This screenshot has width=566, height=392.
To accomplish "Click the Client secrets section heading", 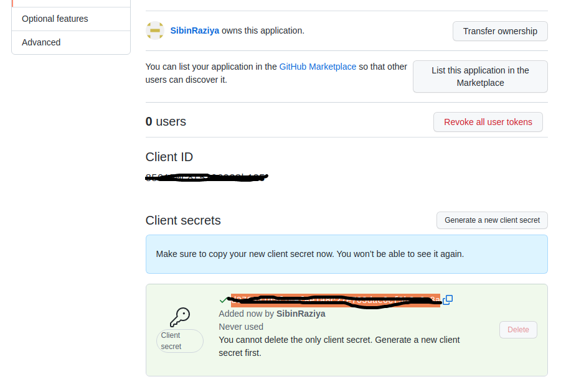I will click(x=181, y=220).
